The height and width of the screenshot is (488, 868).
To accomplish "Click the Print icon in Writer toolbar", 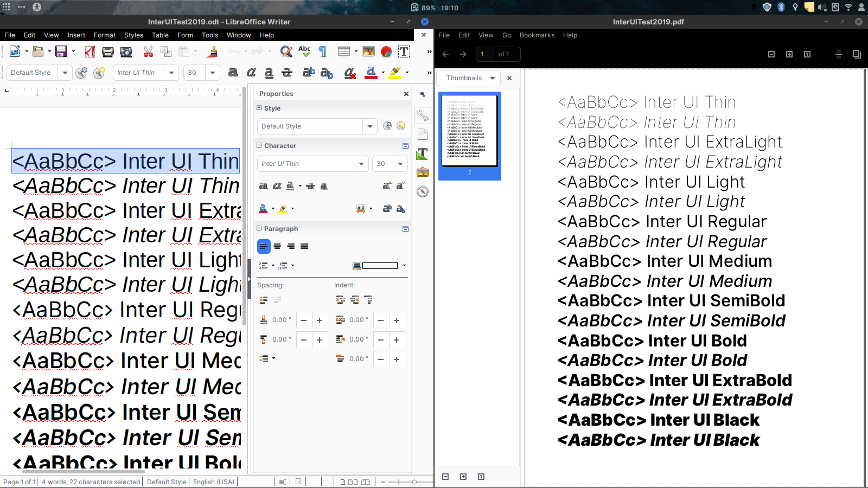I will [108, 52].
